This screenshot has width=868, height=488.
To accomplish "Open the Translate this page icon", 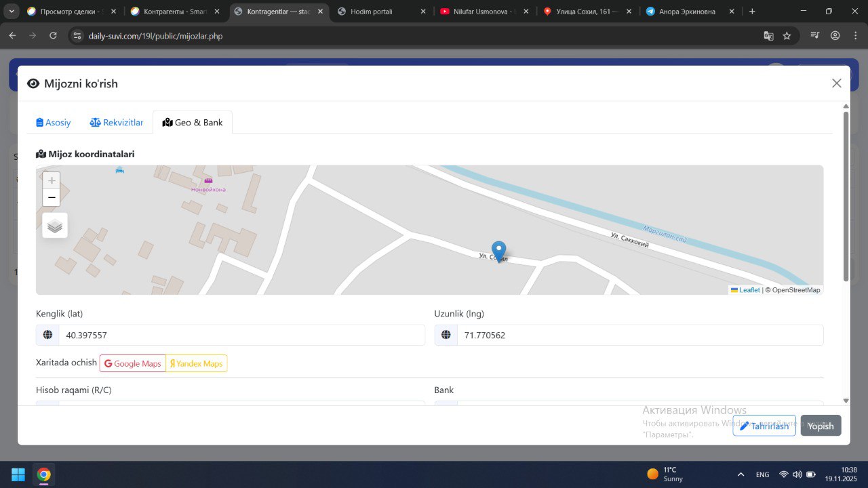I will [768, 36].
